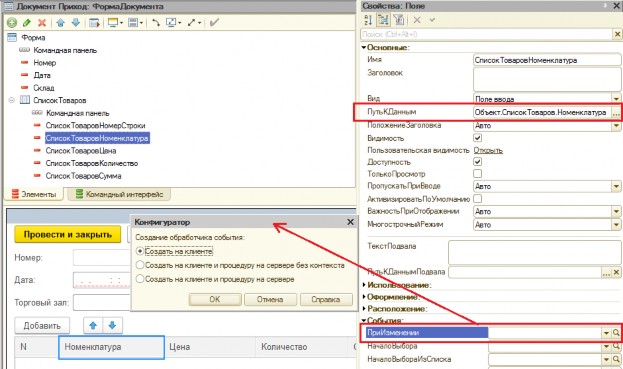Open the МногострочныйРежим dropdown
The image size is (623, 369).
click(x=616, y=224)
